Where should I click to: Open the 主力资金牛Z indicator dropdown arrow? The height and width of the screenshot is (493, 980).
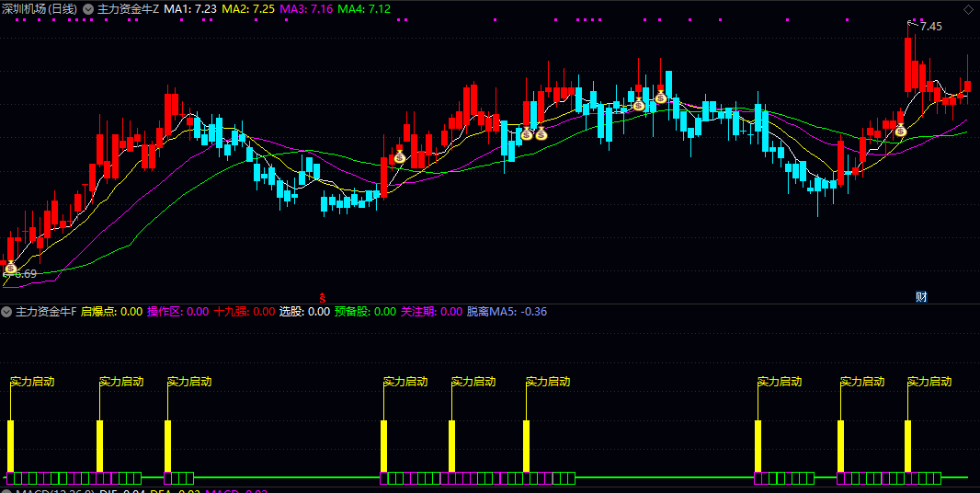point(88,8)
